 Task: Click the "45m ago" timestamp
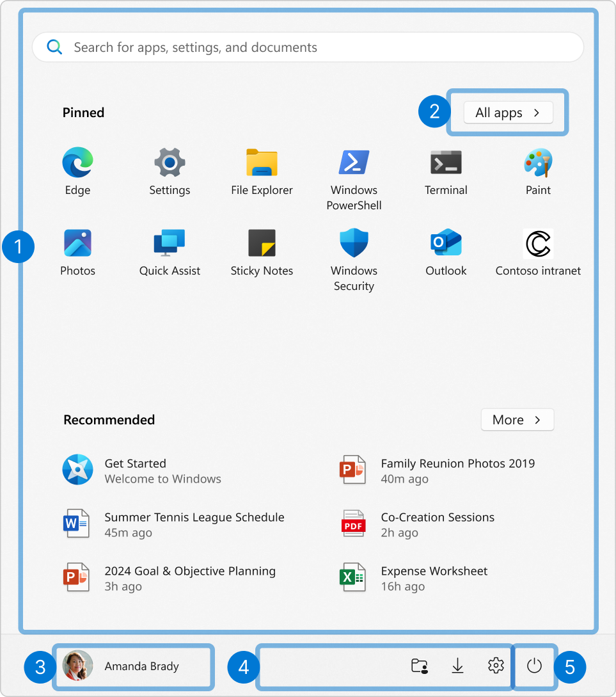pyautogui.click(x=129, y=533)
